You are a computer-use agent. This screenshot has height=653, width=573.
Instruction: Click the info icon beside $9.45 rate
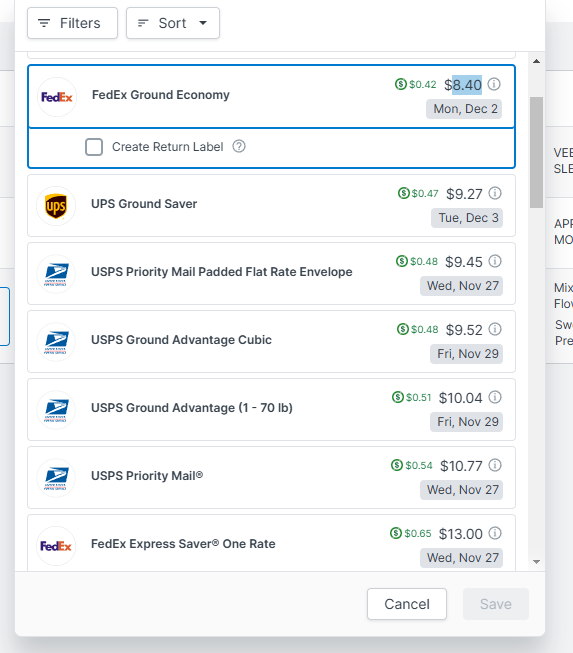click(x=495, y=261)
